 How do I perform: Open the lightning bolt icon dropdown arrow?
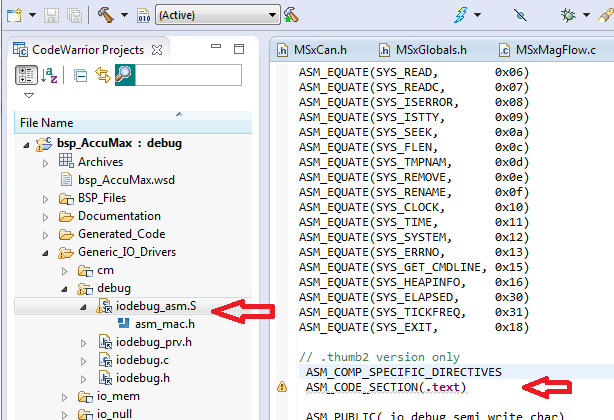pyautogui.click(x=477, y=15)
